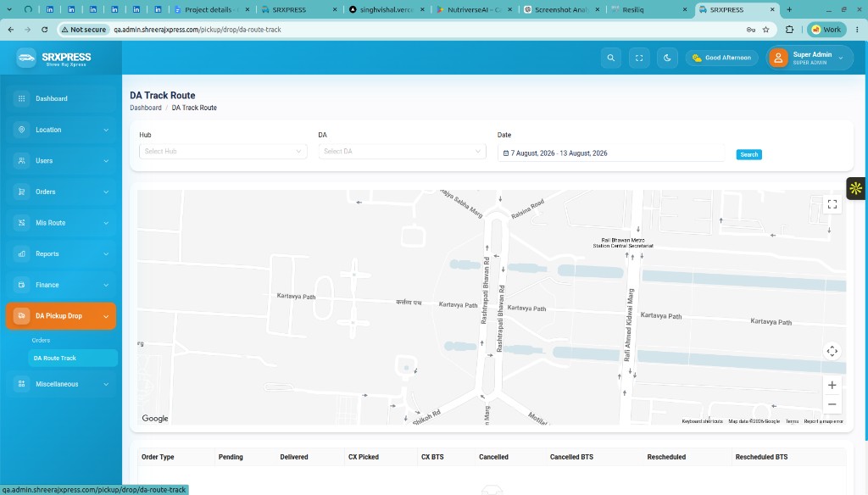Zoom out on the map
Screen dimensions: 868x495
pos(832,404)
